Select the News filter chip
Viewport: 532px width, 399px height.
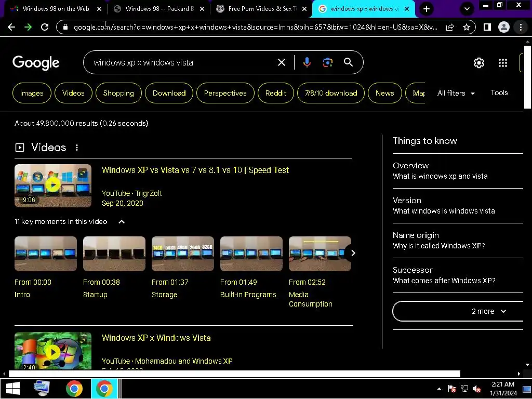pos(385,93)
